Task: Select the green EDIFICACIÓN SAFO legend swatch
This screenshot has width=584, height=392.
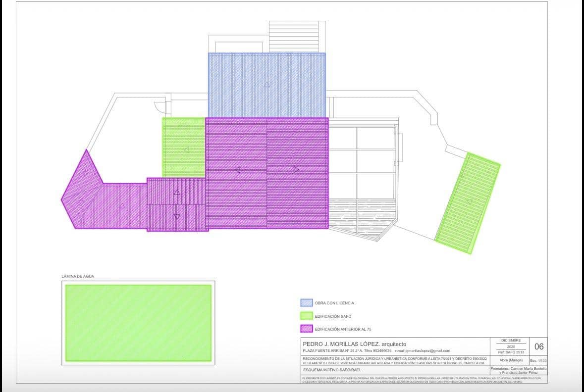Action: coord(306,316)
